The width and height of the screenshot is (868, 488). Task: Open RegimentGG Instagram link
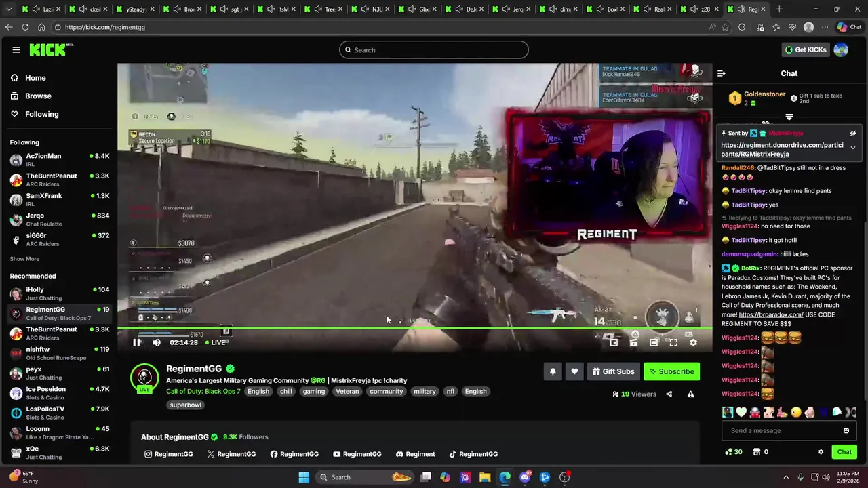(169, 454)
